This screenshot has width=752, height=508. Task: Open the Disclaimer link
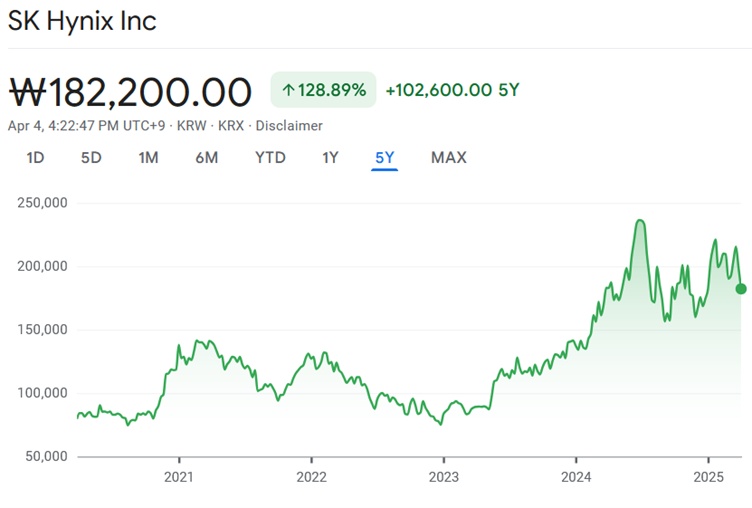(289, 126)
